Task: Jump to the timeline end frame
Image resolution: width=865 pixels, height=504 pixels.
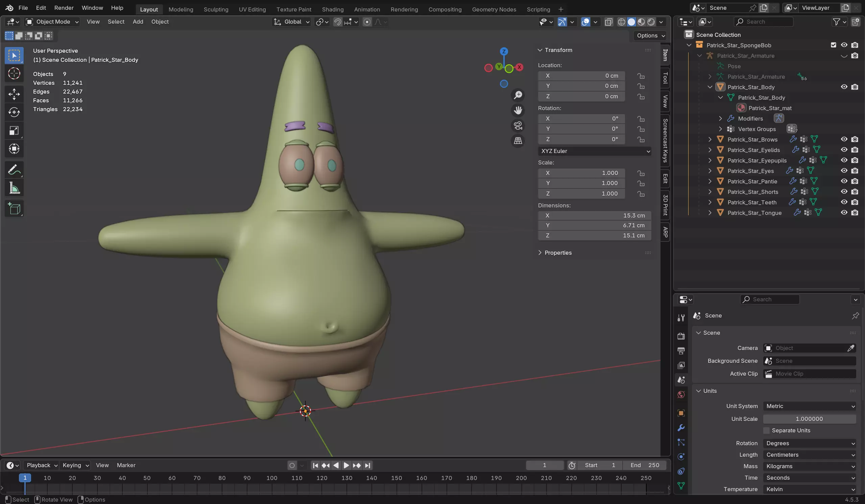Action: point(368,465)
